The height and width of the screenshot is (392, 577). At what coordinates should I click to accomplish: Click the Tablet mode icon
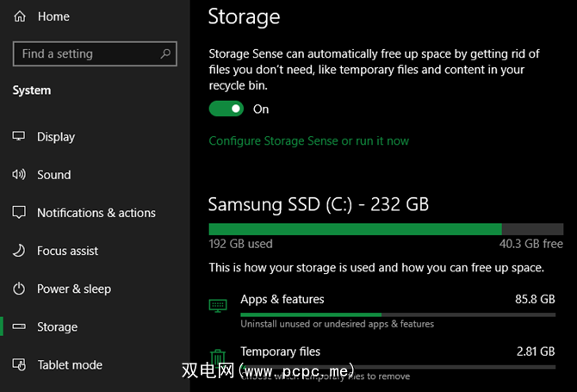coord(19,364)
